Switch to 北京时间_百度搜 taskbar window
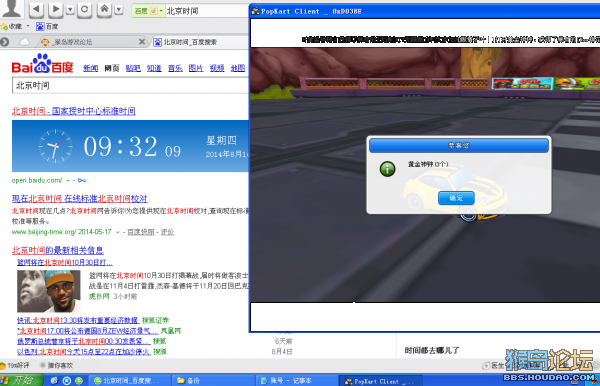Image resolution: width=600 pixels, height=386 pixels. pos(130,381)
